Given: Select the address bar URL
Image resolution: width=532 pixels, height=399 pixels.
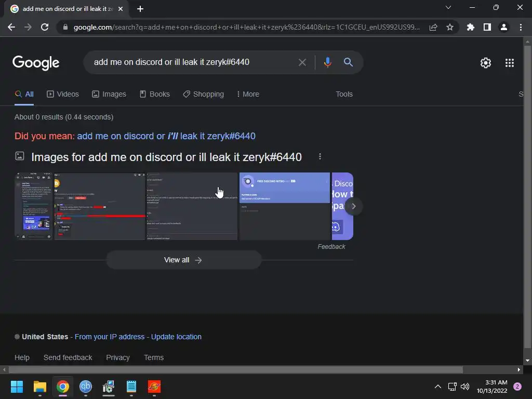Looking at the screenshot, I should tap(246, 27).
